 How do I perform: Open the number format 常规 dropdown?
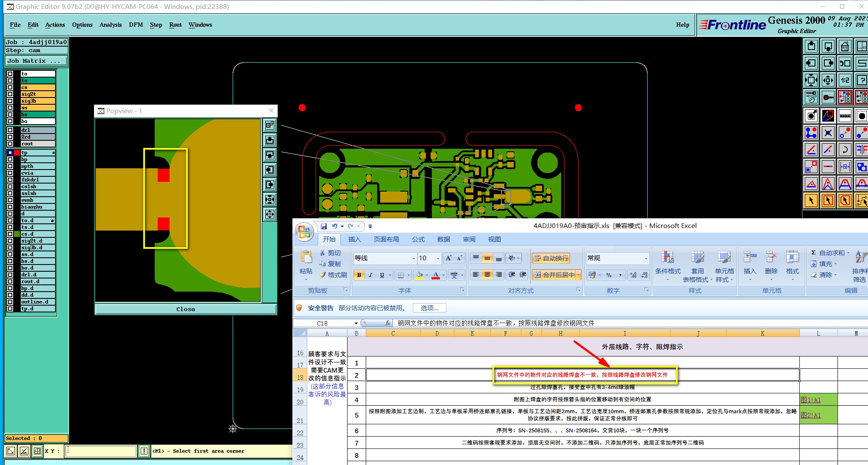[x=646, y=258]
